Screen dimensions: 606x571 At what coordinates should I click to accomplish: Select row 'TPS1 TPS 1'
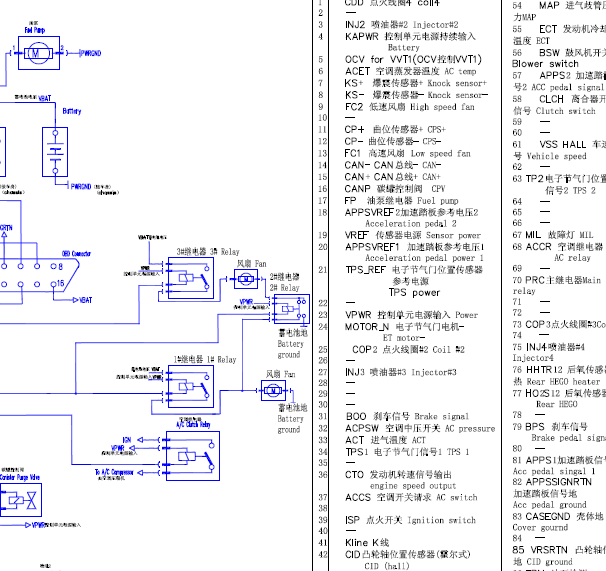pos(407,452)
